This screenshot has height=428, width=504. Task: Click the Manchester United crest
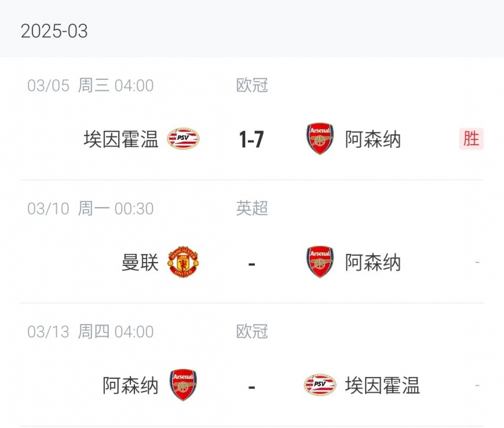[x=183, y=262]
